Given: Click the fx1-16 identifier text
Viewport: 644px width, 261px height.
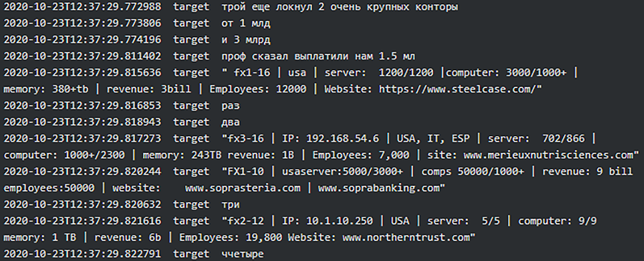Looking at the screenshot, I should point(252,73).
